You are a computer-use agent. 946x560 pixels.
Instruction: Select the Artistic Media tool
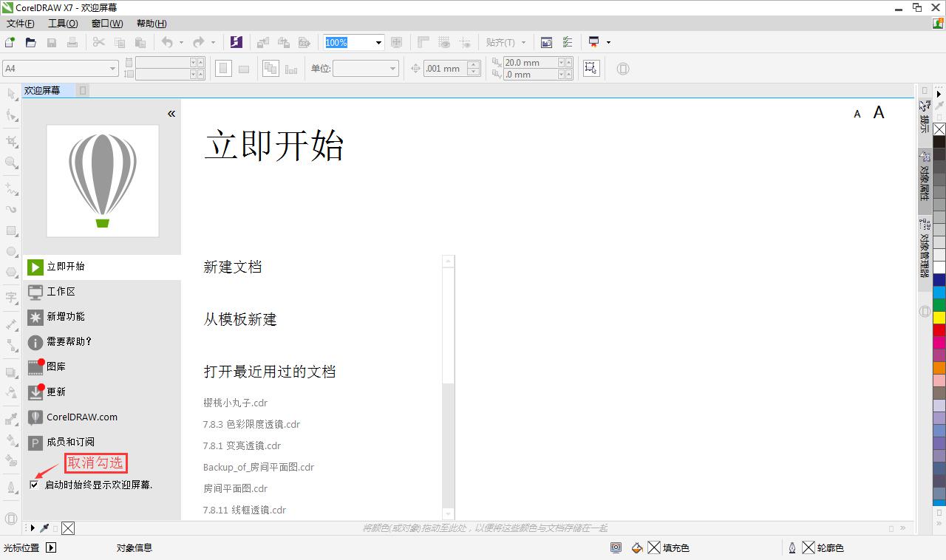pyautogui.click(x=11, y=209)
